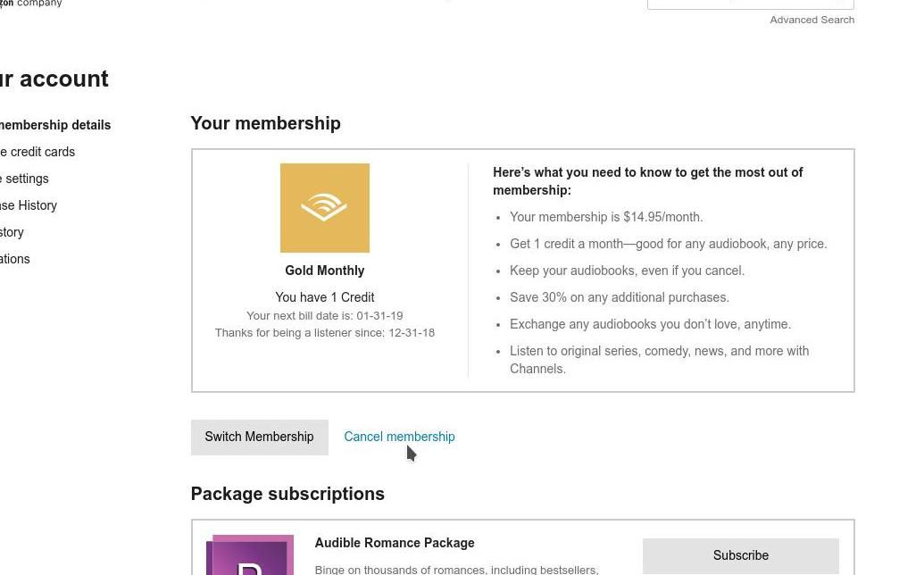Click the Switch Membership button
This screenshot has width=924, height=575.
(x=259, y=437)
